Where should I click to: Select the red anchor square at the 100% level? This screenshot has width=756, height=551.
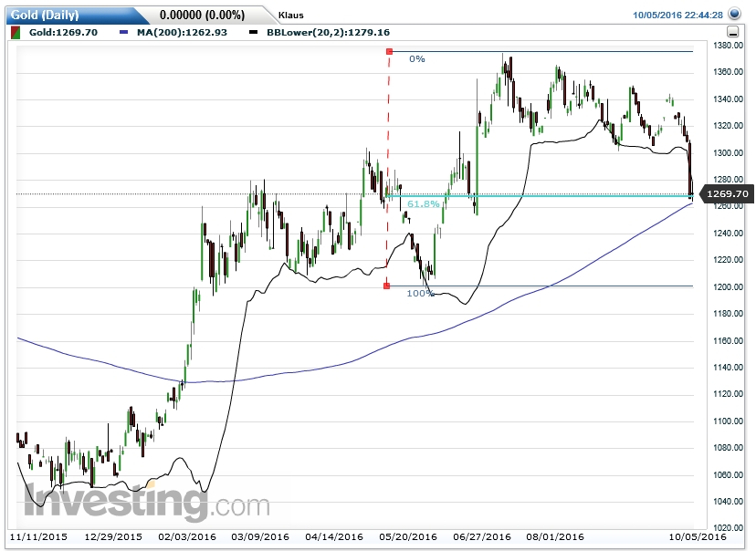389,286
